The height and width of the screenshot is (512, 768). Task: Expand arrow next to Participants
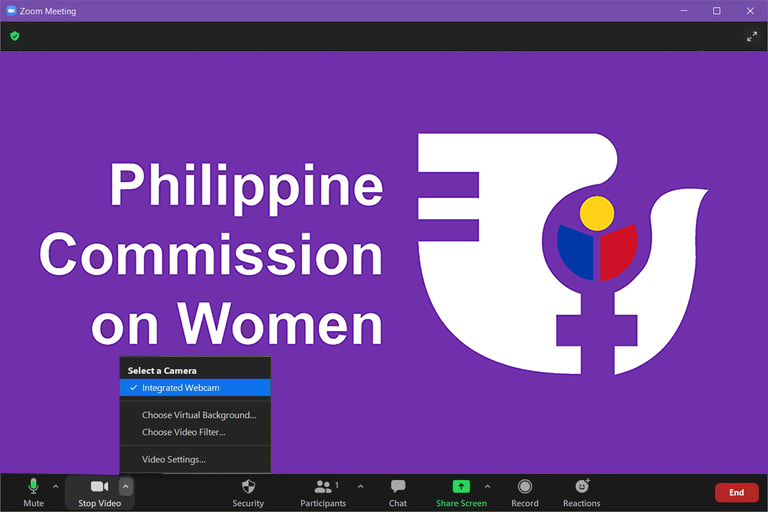[360, 487]
